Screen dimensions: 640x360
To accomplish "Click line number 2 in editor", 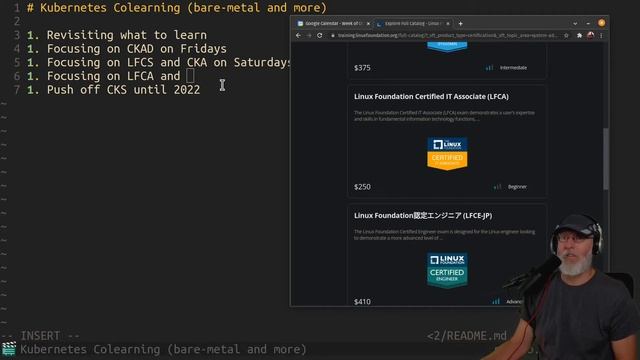I will pos(17,21).
